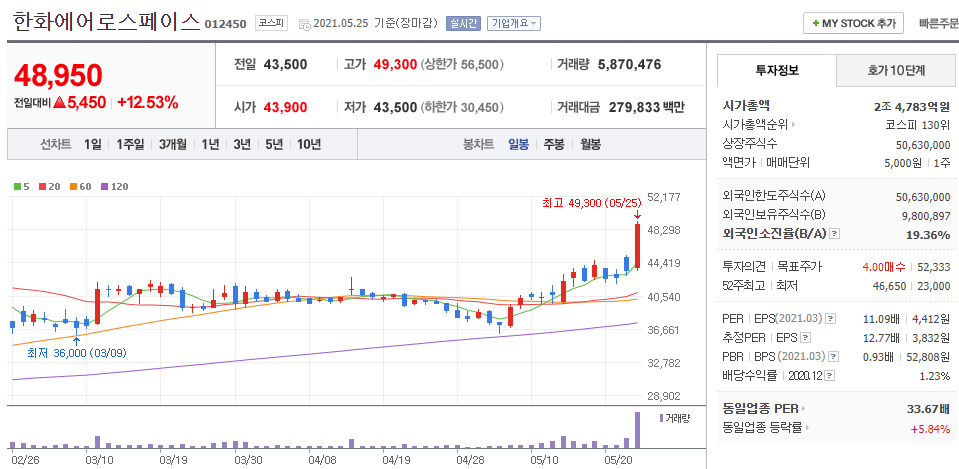Click the 거래량 legend marker in volume chart

pos(661,418)
